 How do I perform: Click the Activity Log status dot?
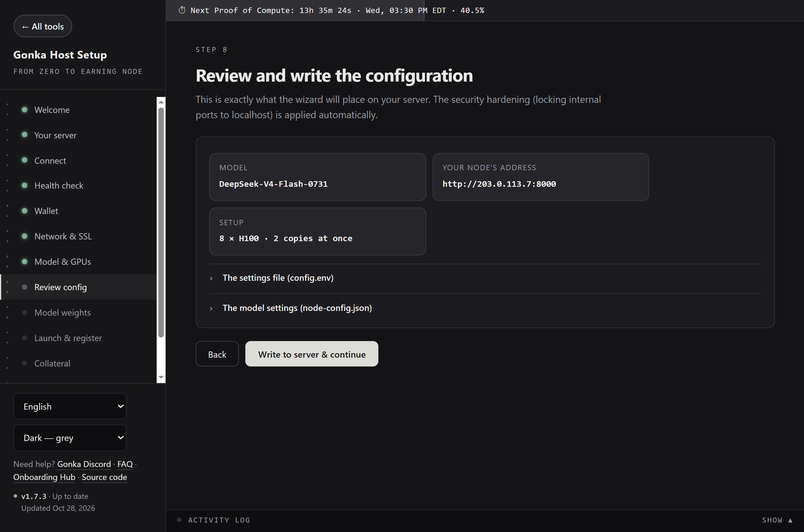pyautogui.click(x=179, y=520)
